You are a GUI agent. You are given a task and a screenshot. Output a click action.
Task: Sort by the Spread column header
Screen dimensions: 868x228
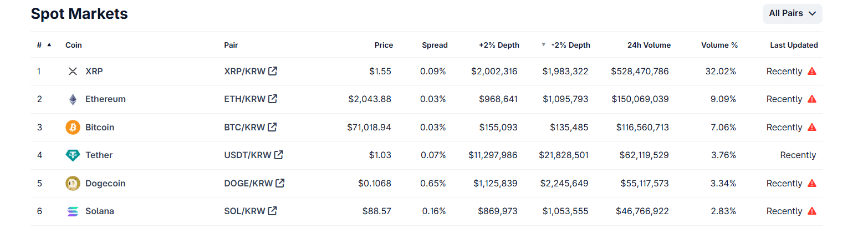pyautogui.click(x=435, y=45)
